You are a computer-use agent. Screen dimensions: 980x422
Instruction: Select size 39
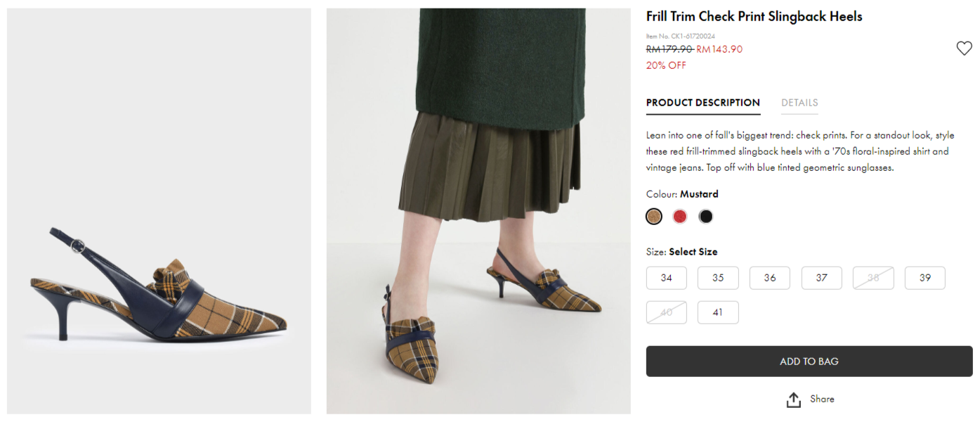925,278
